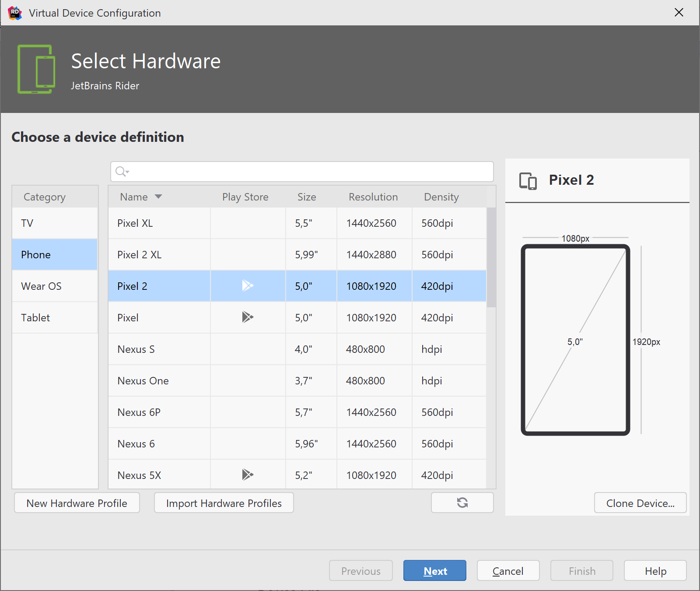Click the green device hardware icon in the header
700x591 pixels.
click(x=37, y=69)
